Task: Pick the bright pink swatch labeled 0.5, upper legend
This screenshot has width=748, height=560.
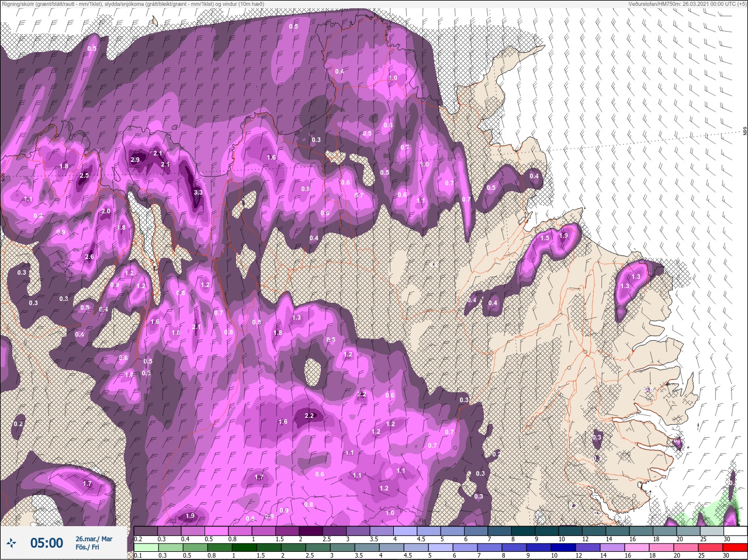Action: 217,531
